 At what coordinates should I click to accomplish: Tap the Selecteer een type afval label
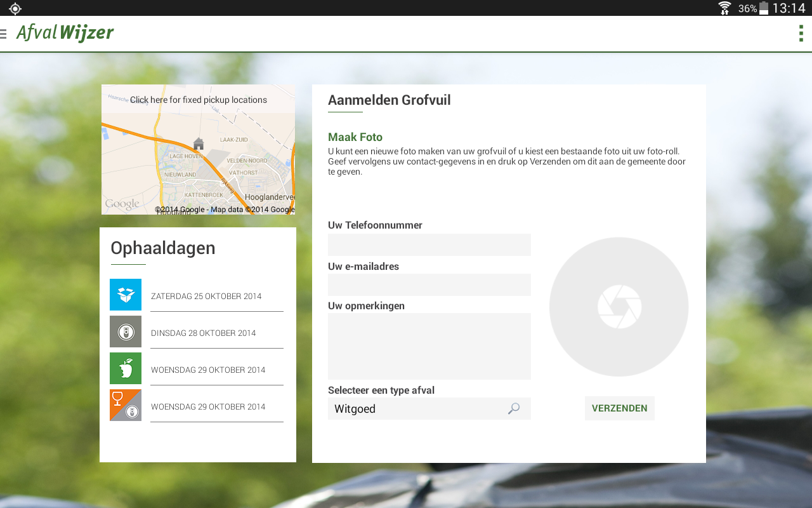pos(381,390)
